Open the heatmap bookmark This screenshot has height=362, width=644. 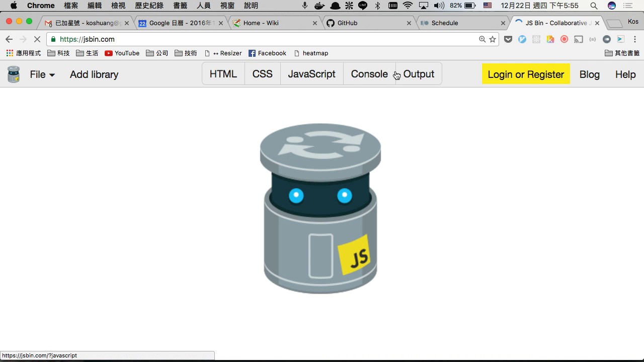[311, 53]
